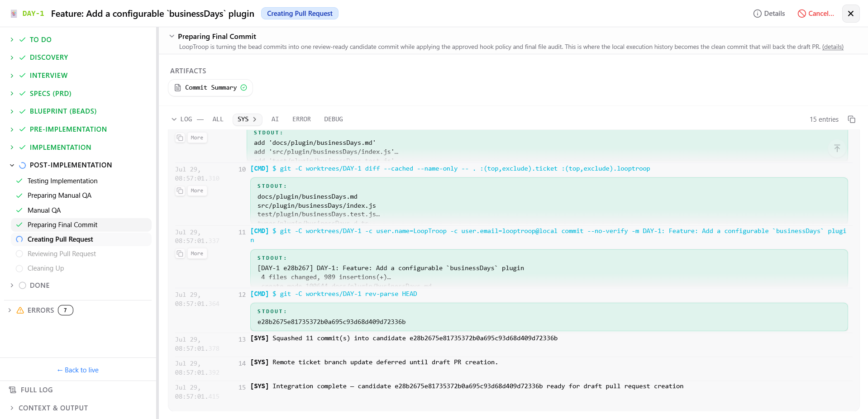Copy the first STDOUT entry (add docs/plugin)
The image size is (868, 419).
[180, 138]
